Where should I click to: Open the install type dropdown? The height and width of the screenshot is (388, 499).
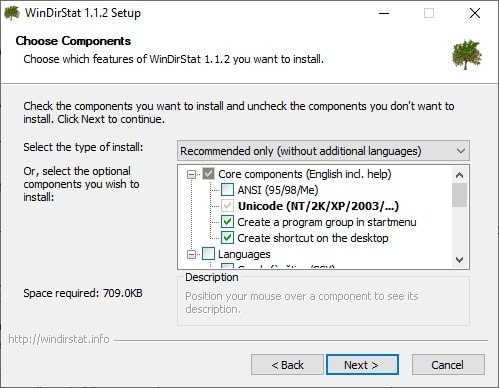[323, 151]
